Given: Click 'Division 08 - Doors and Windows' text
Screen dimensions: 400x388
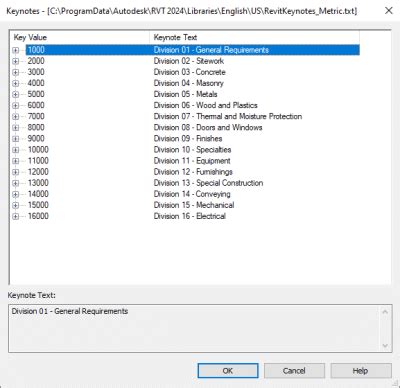Looking at the screenshot, I should pos(208,127).
